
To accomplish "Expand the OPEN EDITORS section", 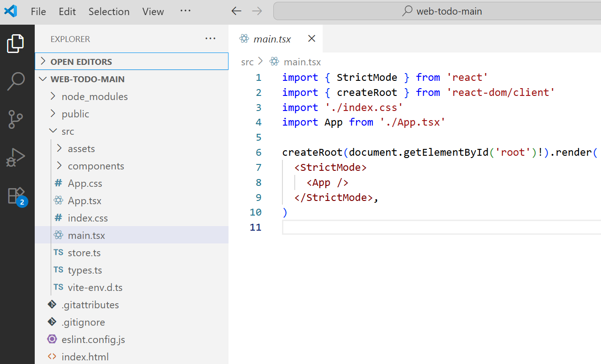I will click(x=81, y=62).
